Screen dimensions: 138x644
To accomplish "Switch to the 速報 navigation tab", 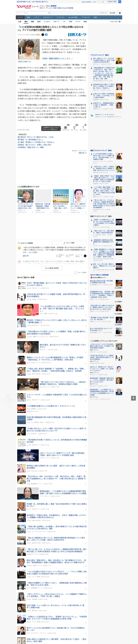I will (x=28, y=17).
